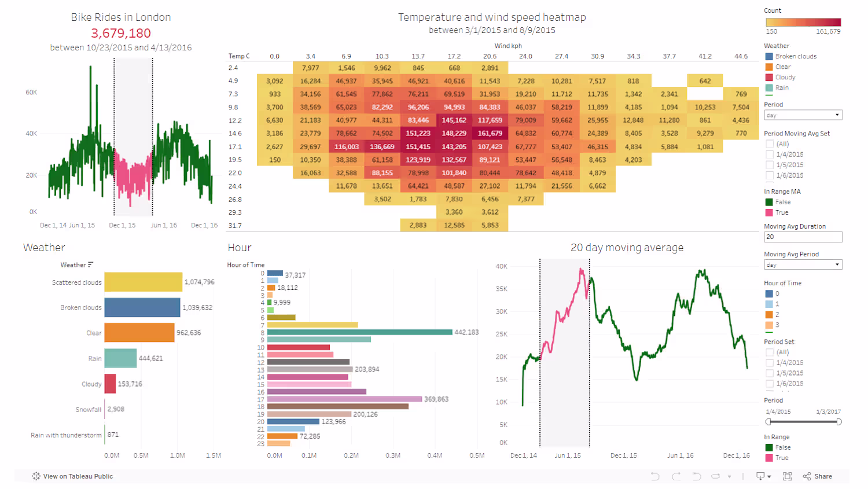Click the revert icon in bottom toolbar
This screenshot has height=489, width=868.
click(697, 476)
